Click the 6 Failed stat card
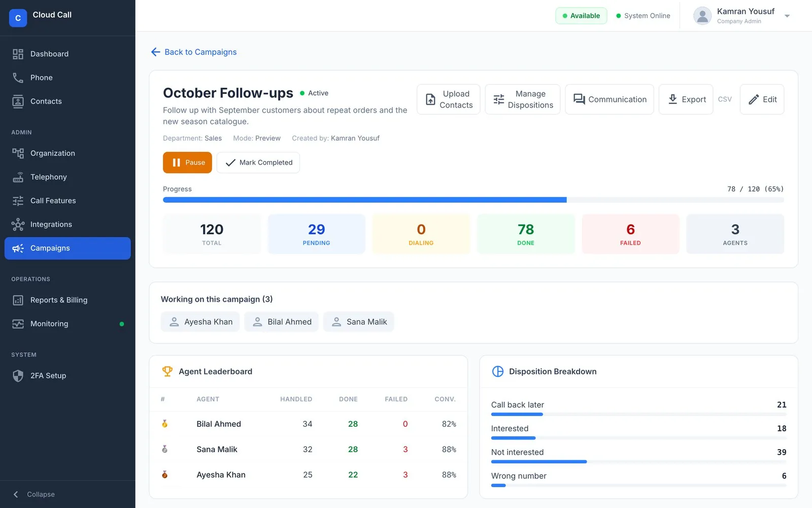The image size is (812, 508). (x=630, y=234)
